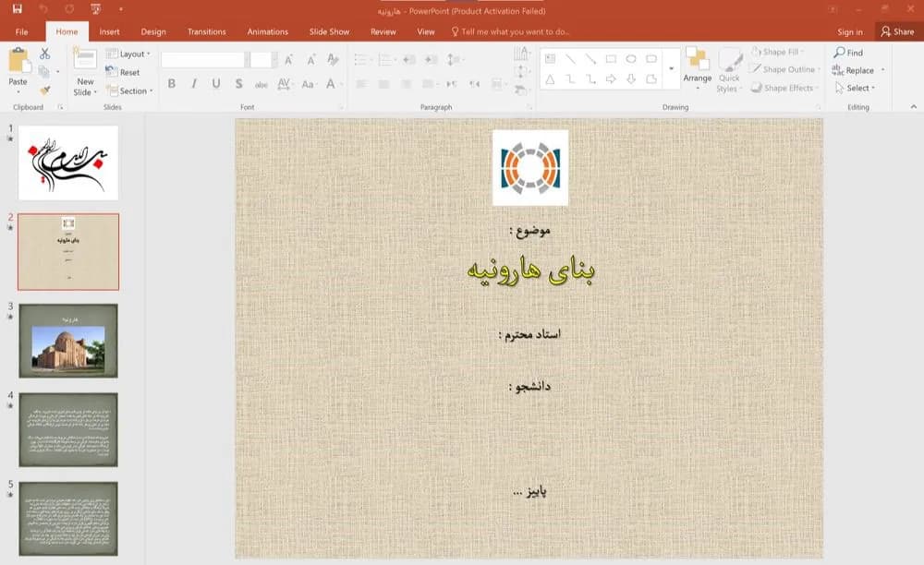This screenshot has width=924, height=565.
Task: Switch to the Animations tab
Action: [x=268, y=31]
